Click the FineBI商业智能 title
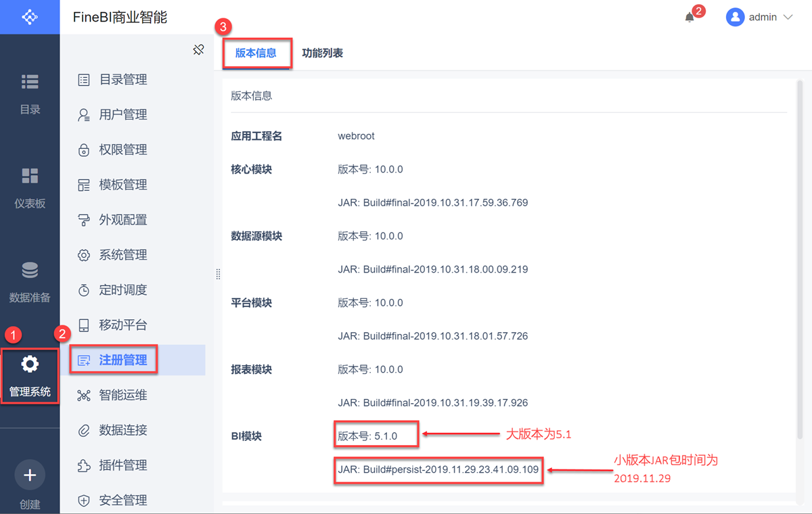Image resolution: width=812 pixels, height=514 pixels. point(120,18)
